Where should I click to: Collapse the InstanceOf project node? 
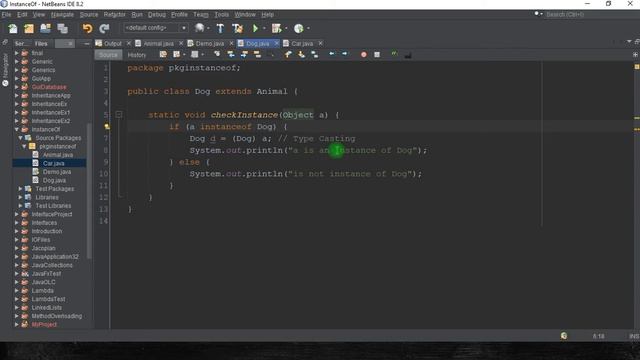pos(17,129)
